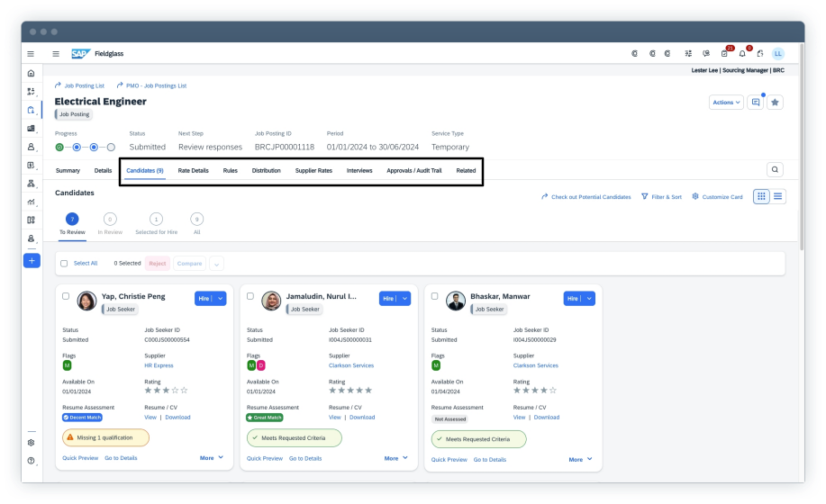Open the settings sliders icon in header
The width and height of the screenshot is (826, 504).
coord(688,54)
